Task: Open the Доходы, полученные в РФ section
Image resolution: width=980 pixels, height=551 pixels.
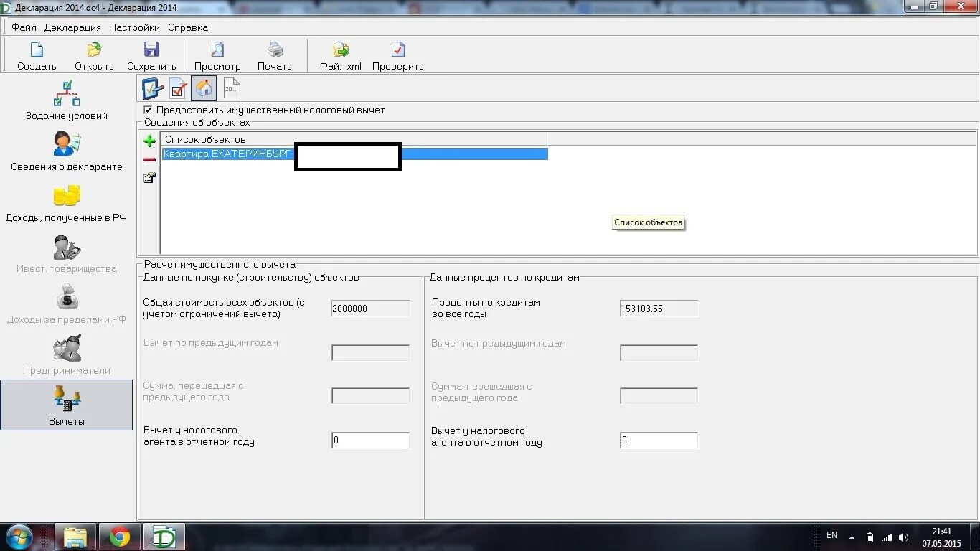Action: pyautogui.click(x=67, y=202)
